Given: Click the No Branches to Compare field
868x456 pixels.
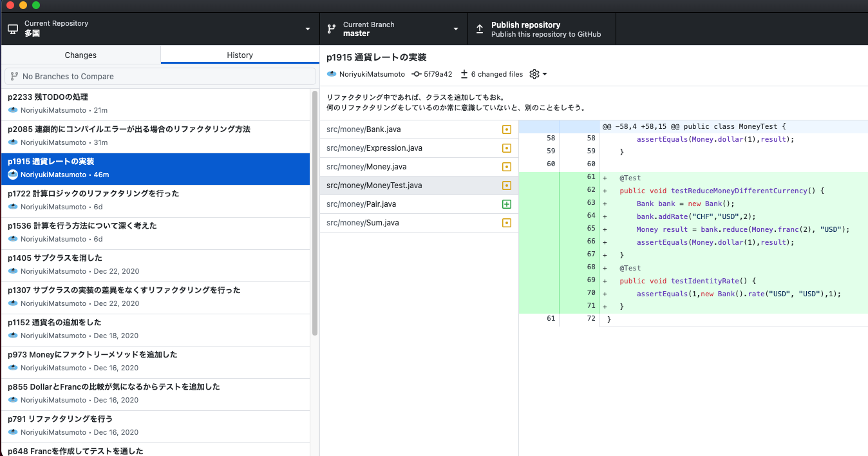Looking at the screenshot, I should (159, 76).
